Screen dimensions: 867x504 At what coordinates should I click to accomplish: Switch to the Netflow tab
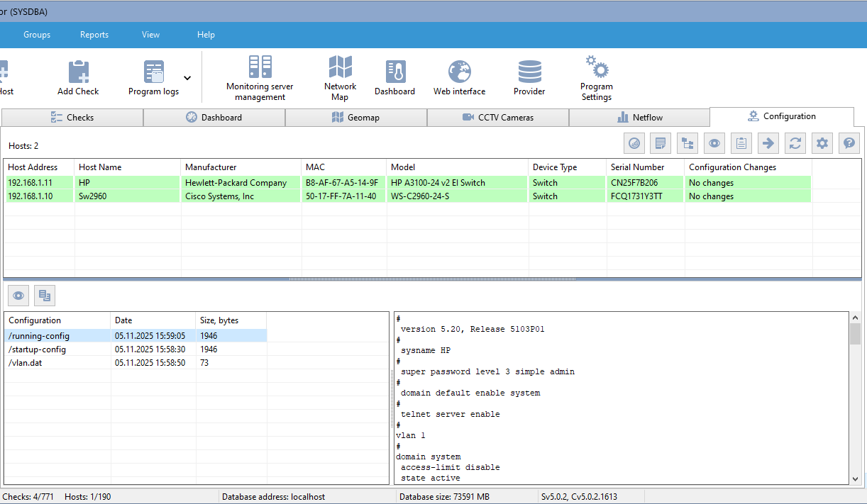click(x=639, y=117)
